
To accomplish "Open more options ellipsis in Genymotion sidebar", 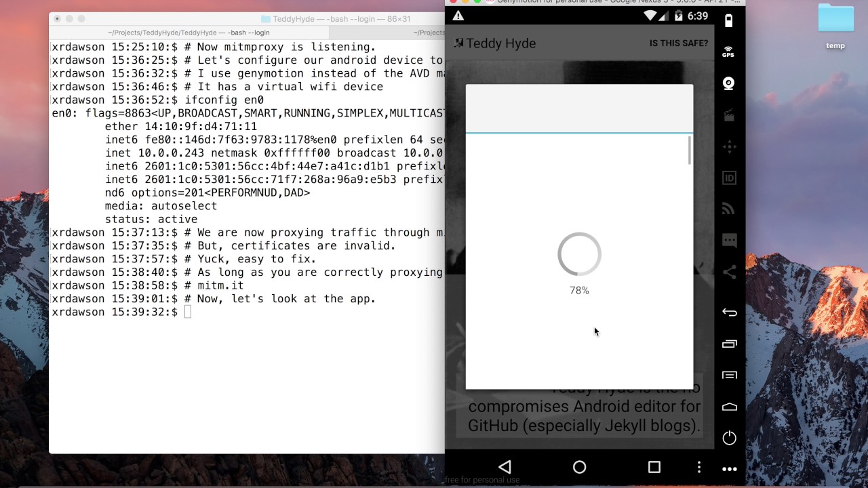I will pos(729,469).
